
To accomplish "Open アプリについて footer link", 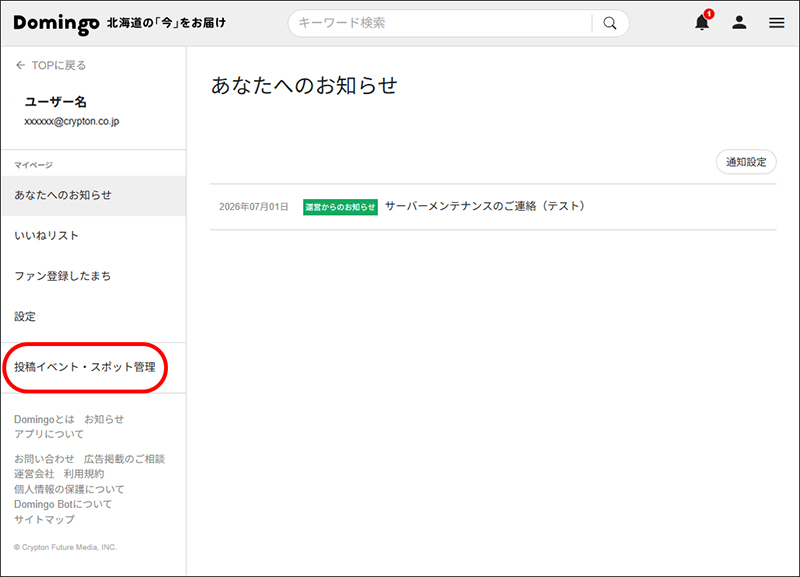I will click(49, 434).
